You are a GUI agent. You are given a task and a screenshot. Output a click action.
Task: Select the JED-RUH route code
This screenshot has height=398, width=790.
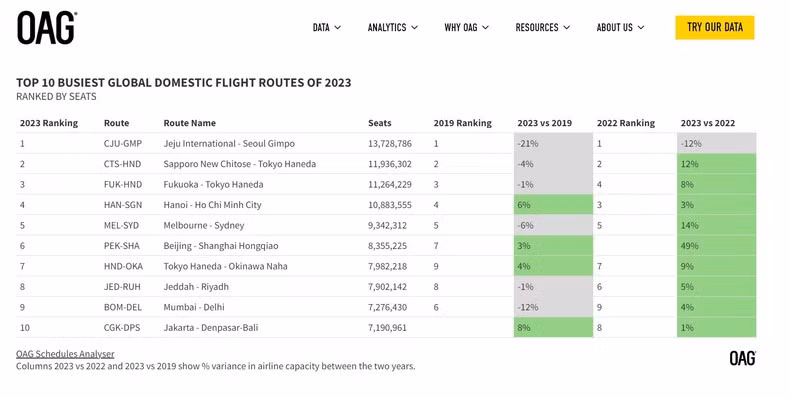click(122, 287)
